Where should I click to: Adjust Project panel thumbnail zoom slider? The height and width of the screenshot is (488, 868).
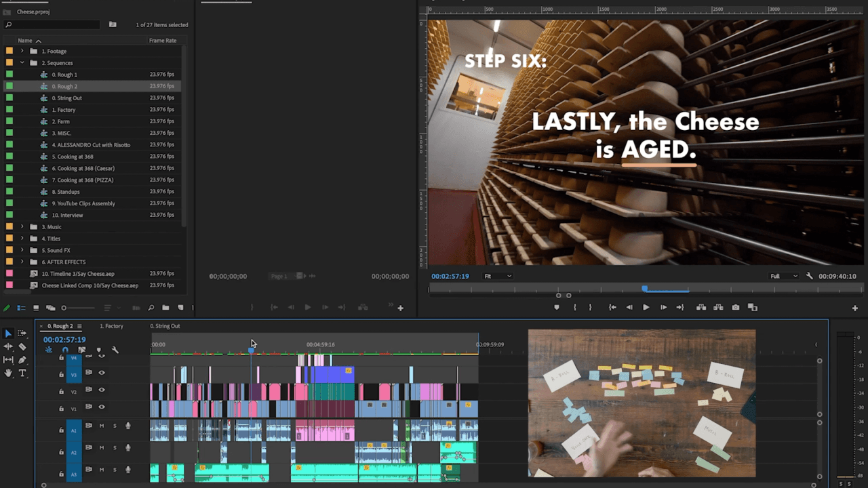(x=64, y=308)
